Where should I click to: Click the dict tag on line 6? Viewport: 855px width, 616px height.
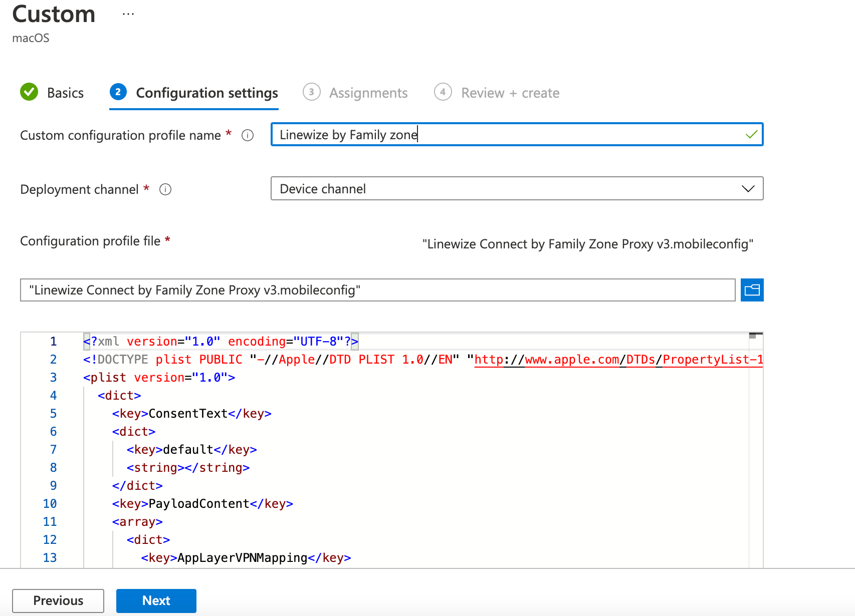tap(134, 432)
